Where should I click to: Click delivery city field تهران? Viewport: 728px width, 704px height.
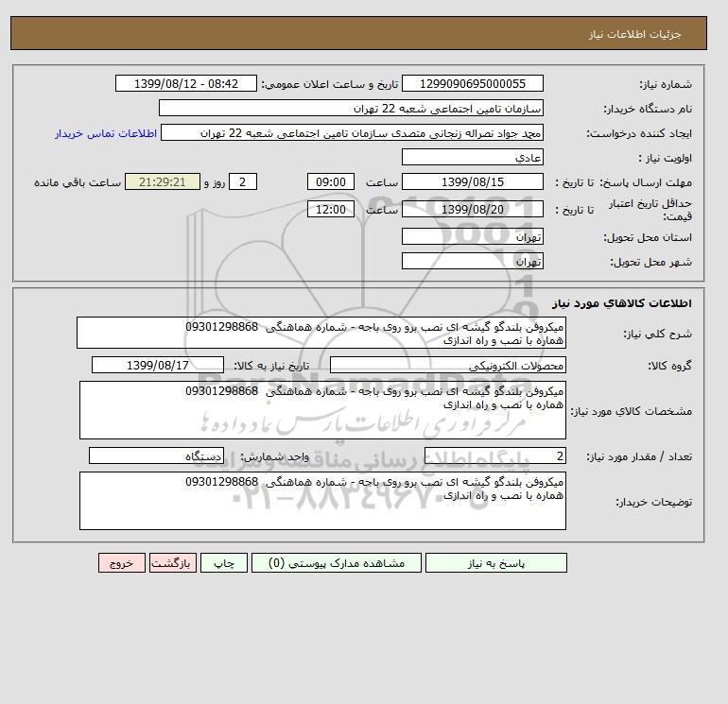[472, 261]
